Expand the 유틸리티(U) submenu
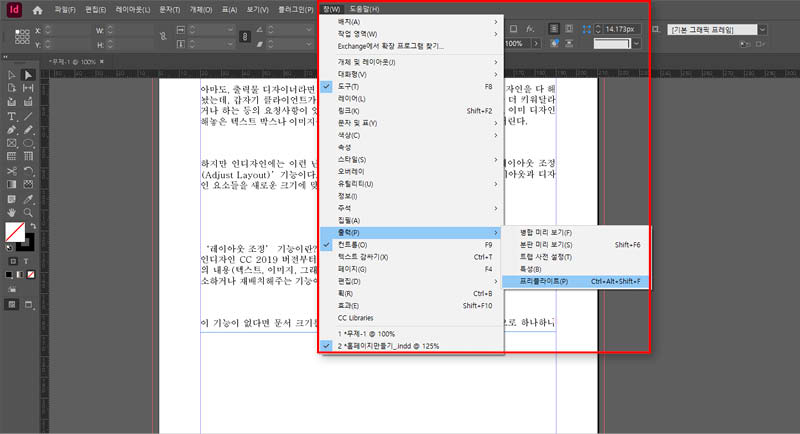The image size is (800, 434). click(411, 184)
